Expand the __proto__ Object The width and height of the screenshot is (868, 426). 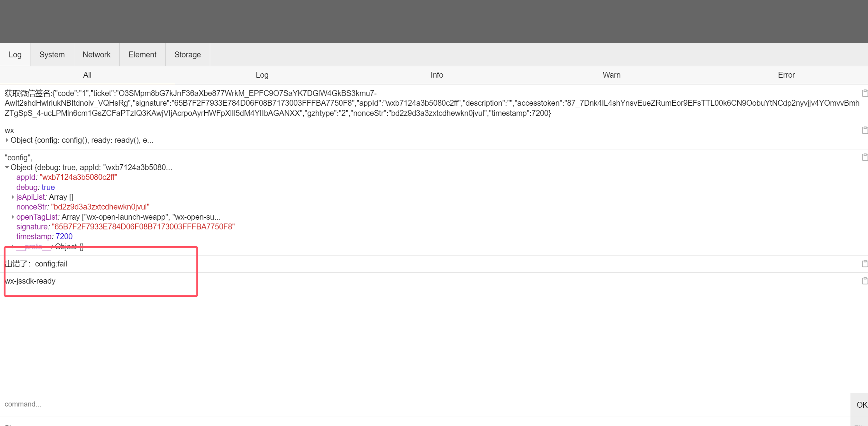coord(13,247)
